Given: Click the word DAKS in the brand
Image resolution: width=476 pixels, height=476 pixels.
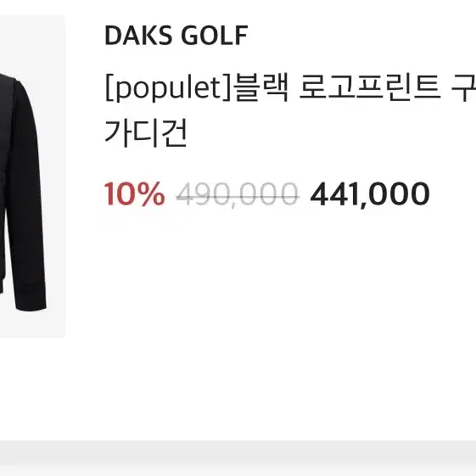Looking at the screenshot, I should (138, 36).
